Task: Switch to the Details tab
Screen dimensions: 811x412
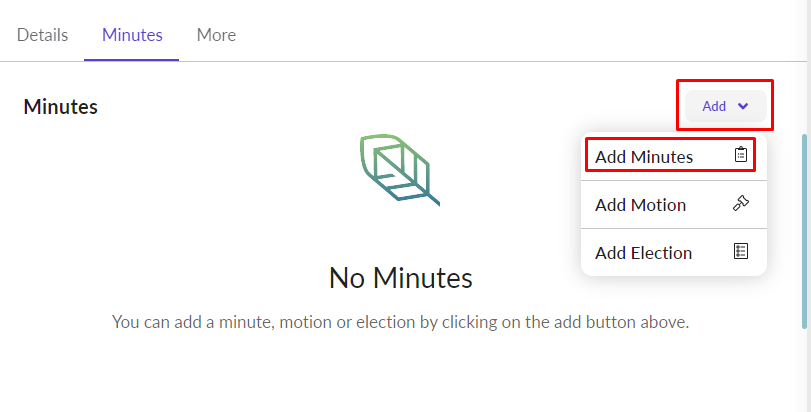Action: point(42,35)
